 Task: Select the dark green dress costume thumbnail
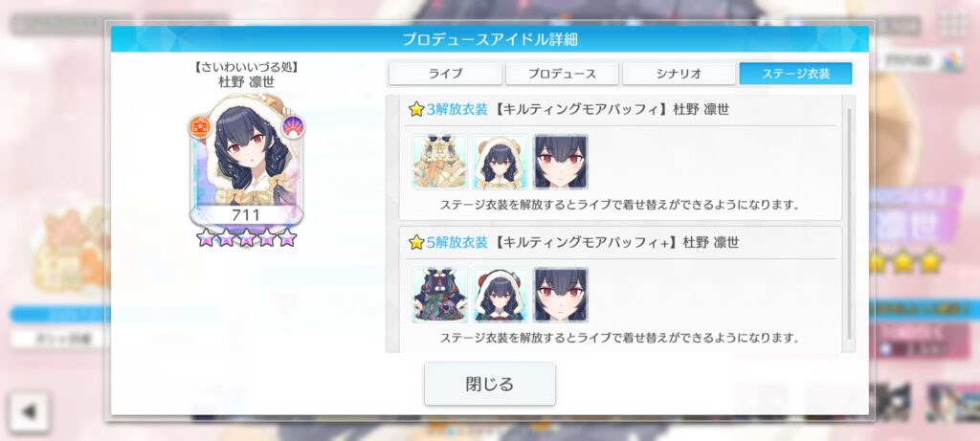coord(440,295)
